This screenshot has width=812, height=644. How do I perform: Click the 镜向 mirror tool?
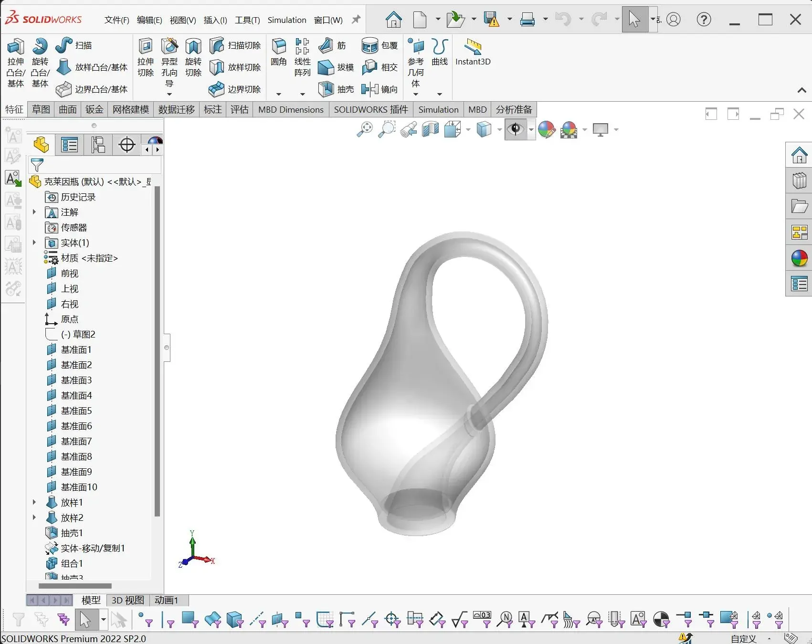coord(380,89)
